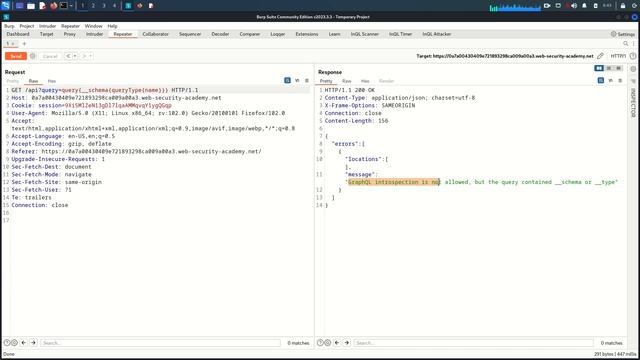This screenshot has width=640, height=360.
Task: Select Request Hex view
Action: [x=52, y=81]
